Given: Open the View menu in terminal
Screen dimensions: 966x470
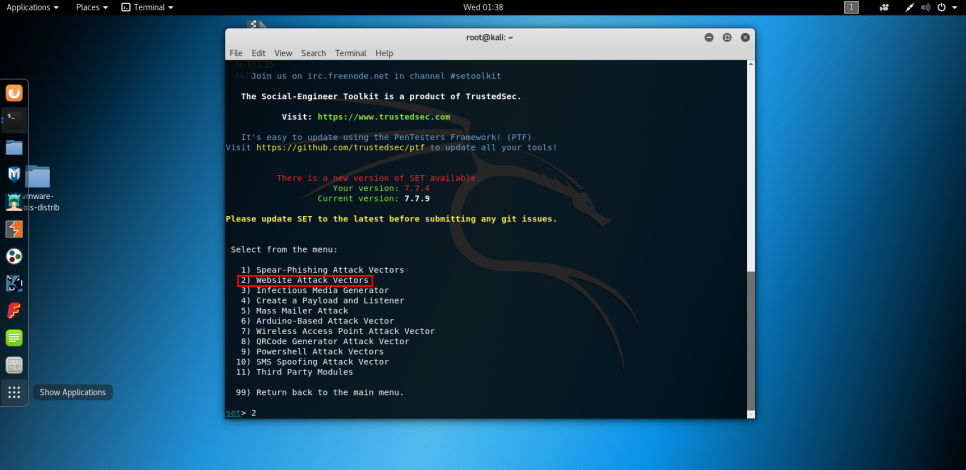Looking at the screenshot, I should tap(283, 53).
